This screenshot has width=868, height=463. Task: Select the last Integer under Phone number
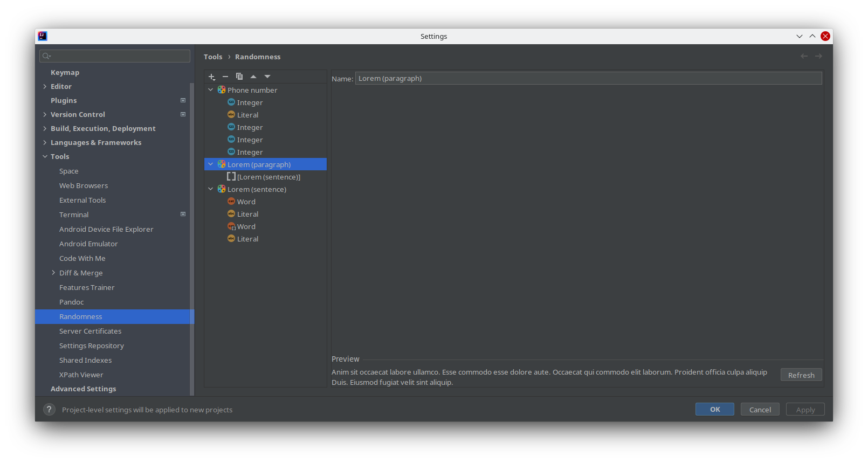[x=265, y=152]
